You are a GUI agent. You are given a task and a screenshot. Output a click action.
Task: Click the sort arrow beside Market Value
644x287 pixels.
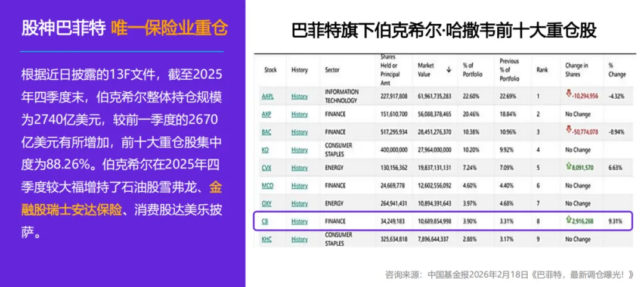(x=449, y=70)
